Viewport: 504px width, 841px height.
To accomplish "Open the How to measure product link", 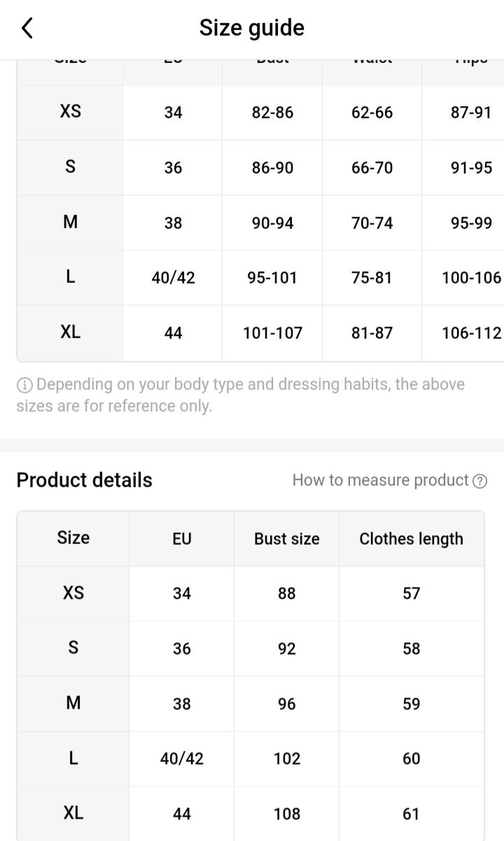I will tap(380, 480).
